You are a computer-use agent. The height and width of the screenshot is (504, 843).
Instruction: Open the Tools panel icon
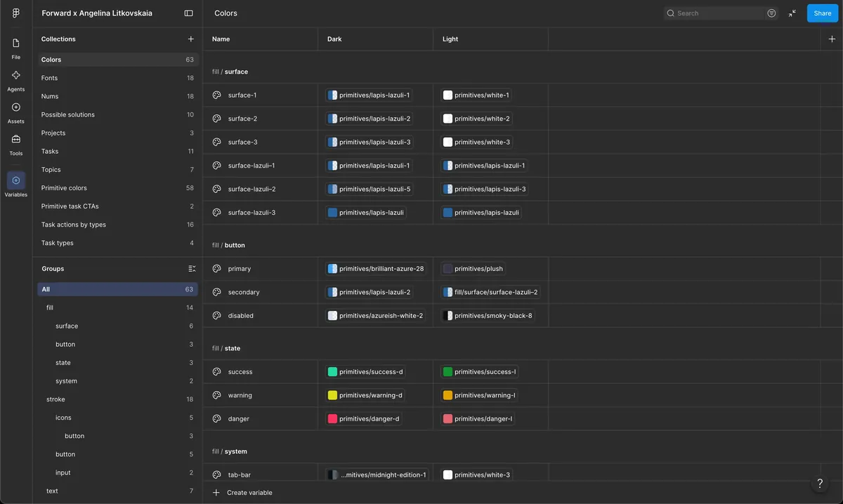coord(15,139)
